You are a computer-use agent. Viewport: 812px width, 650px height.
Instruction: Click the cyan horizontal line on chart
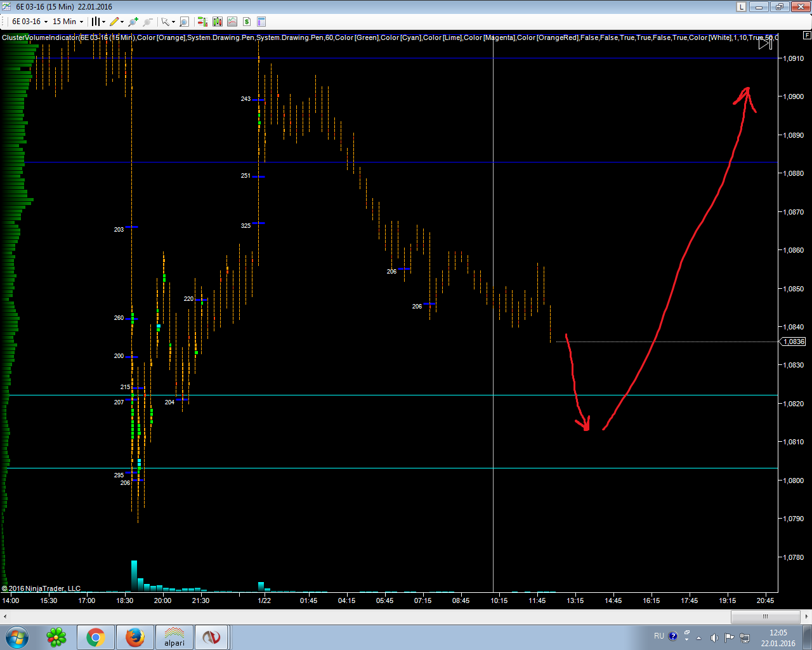point(393,395)
